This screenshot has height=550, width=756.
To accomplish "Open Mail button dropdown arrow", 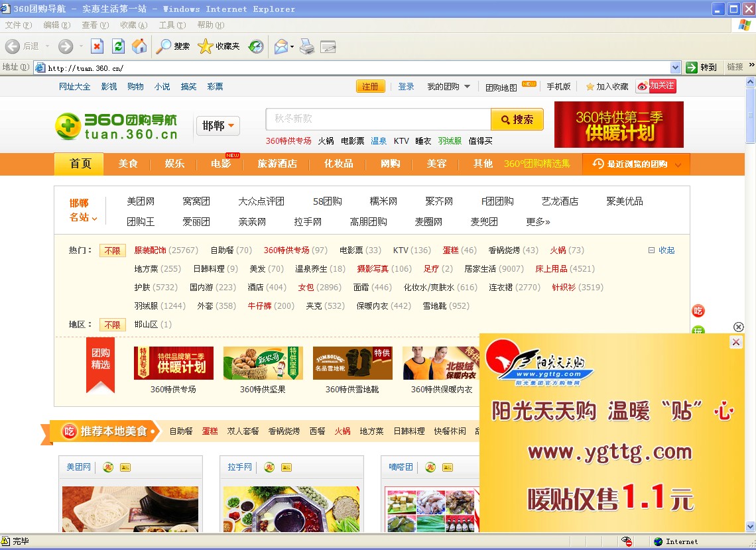I will (x=292, y=46).
